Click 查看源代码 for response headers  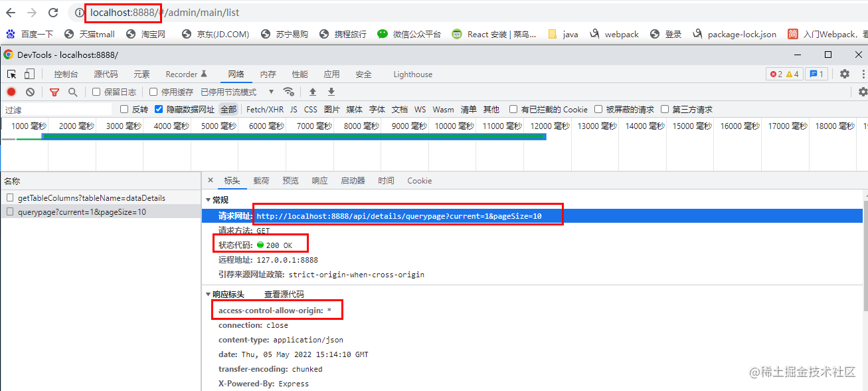284,294
